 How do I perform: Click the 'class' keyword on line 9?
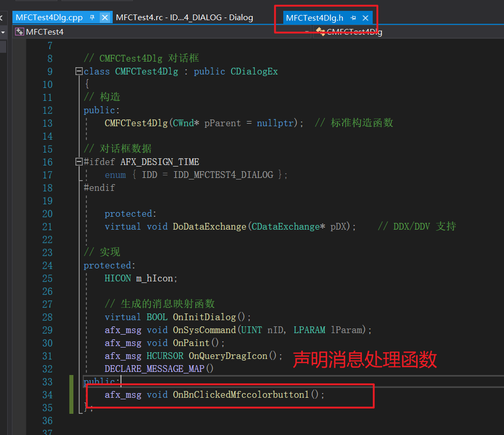point(97,71)
